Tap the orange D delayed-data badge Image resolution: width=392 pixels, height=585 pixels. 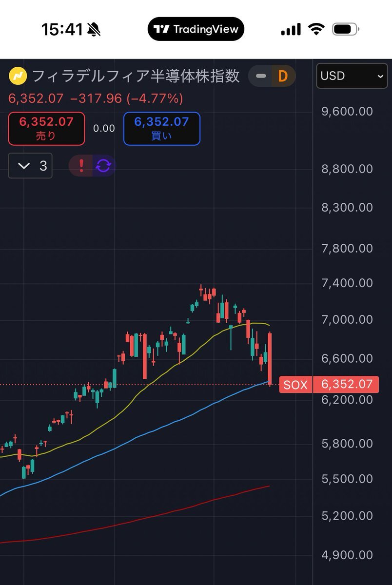tap(283, 76)
